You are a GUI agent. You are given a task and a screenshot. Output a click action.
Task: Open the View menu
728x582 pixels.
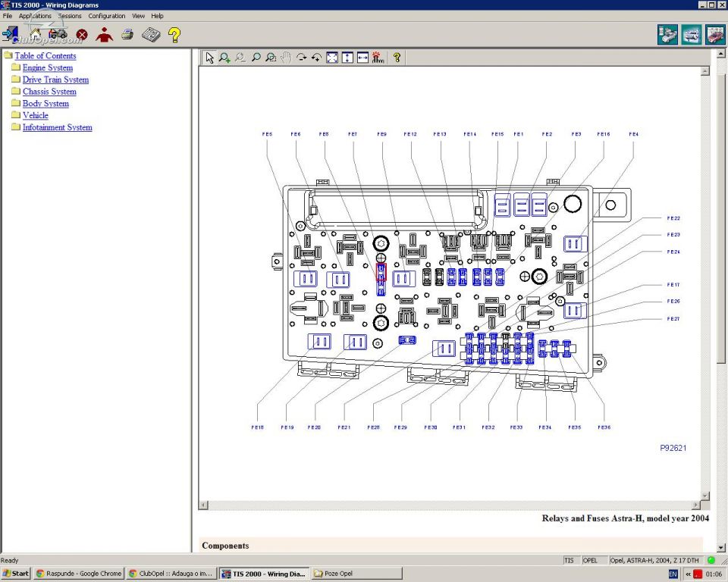(x=138, y=16)
